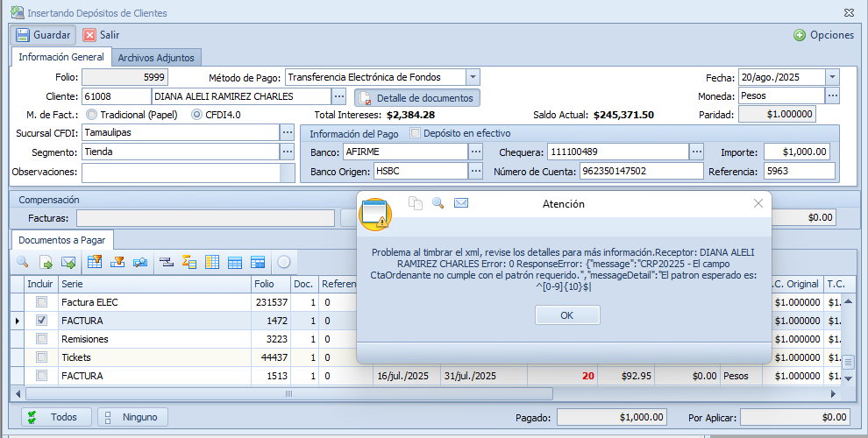Viewport: 868px width, 438px height.
Task: Click the magnifier icon in Atención dialog
Action: point(438,203)
